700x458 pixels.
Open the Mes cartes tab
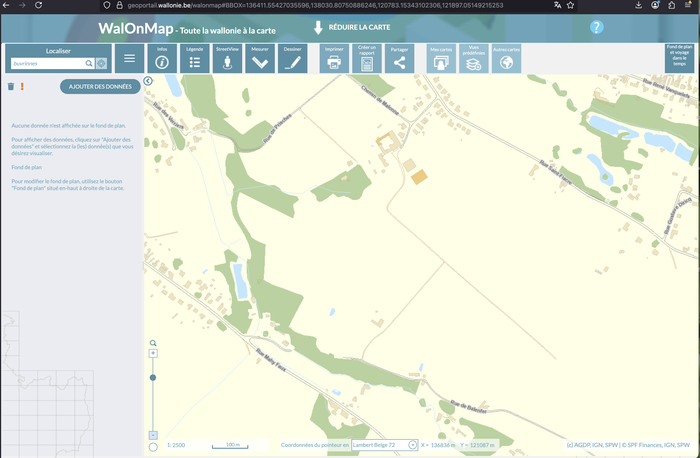click(x=441, y=58)
